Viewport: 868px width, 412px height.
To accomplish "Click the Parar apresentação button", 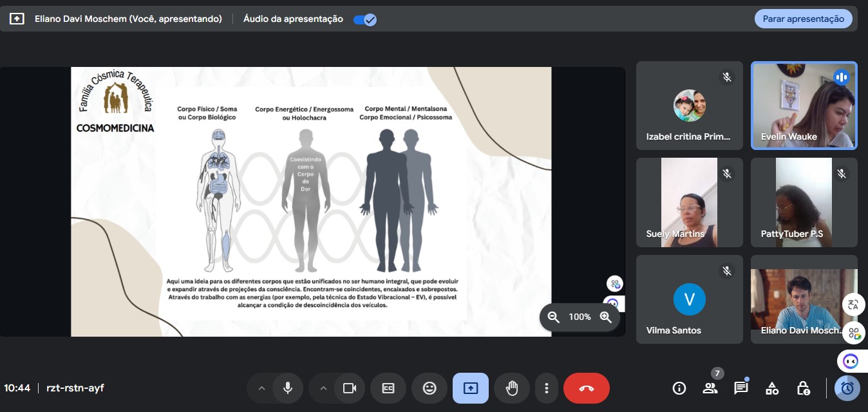I will (x=803, y=19).
